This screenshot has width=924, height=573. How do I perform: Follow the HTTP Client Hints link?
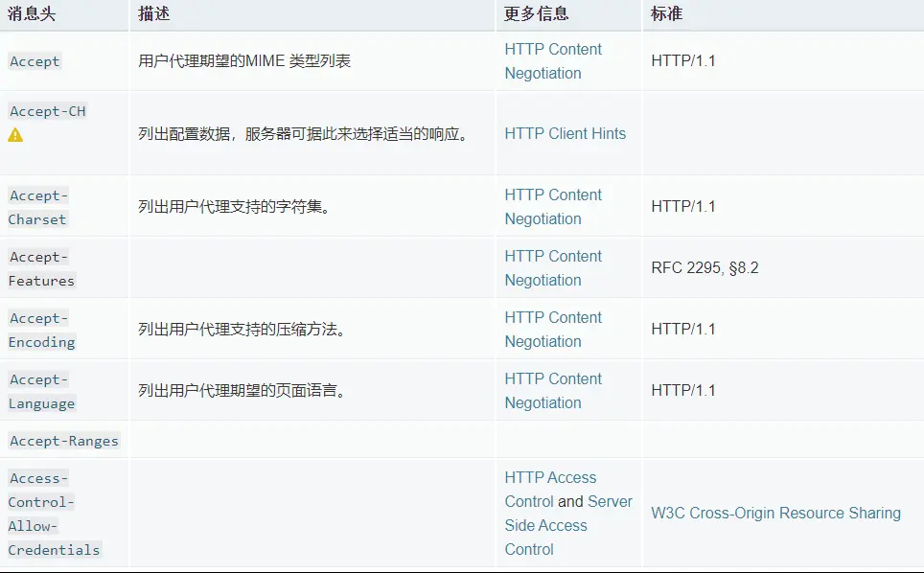pos(566,134)
